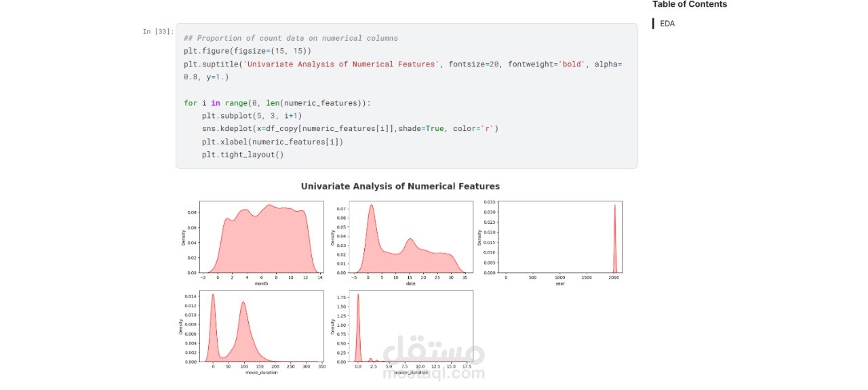Image resolution: width=868 pixels, height=390 pixels.
Task: Click the for loop line in the code
Action: point(277,103)
